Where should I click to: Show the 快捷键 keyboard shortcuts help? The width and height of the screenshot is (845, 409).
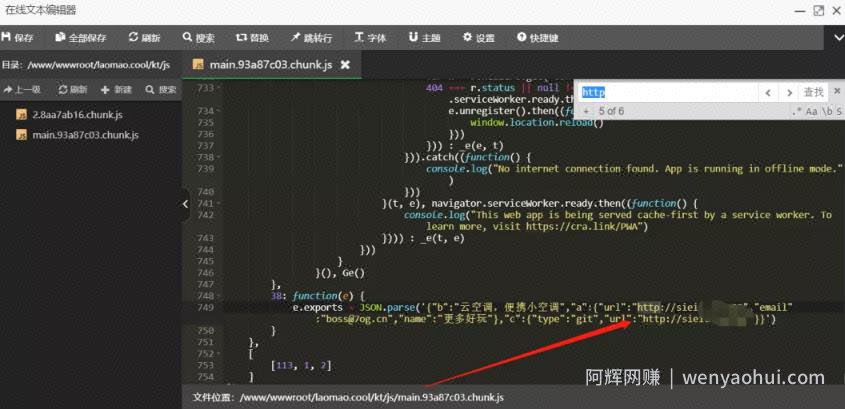(538, 38)
